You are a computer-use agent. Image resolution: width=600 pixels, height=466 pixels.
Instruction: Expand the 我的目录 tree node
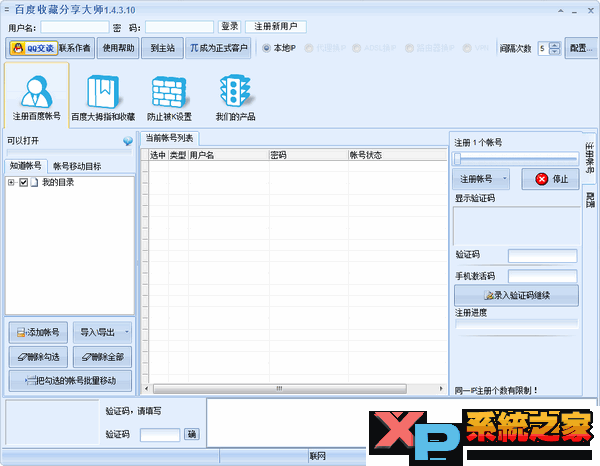tap(11, 182)
